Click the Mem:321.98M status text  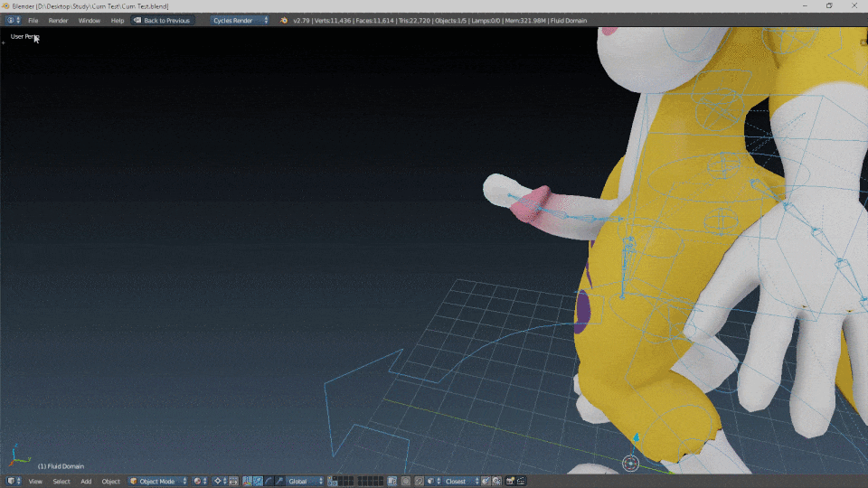(x=525, y=21)
